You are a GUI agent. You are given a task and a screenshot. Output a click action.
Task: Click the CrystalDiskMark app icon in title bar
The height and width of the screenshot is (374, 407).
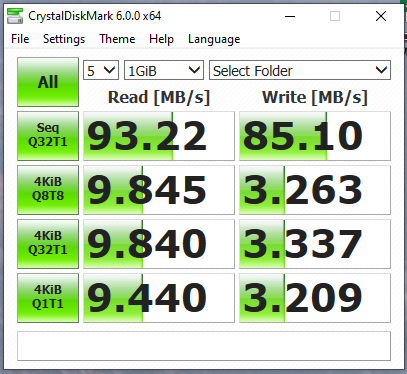coord(15,16)
